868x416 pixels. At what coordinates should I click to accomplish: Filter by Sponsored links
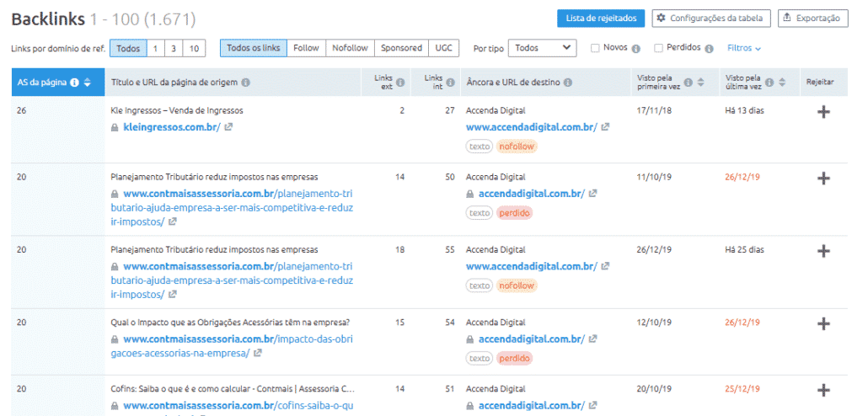click(x=401, y=48)
